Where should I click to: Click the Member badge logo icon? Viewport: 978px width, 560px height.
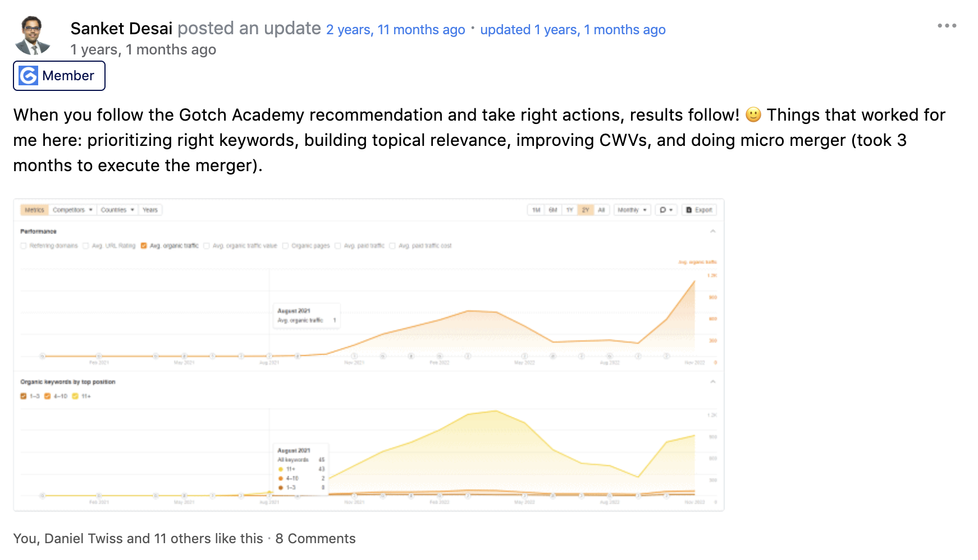point(29,76)
